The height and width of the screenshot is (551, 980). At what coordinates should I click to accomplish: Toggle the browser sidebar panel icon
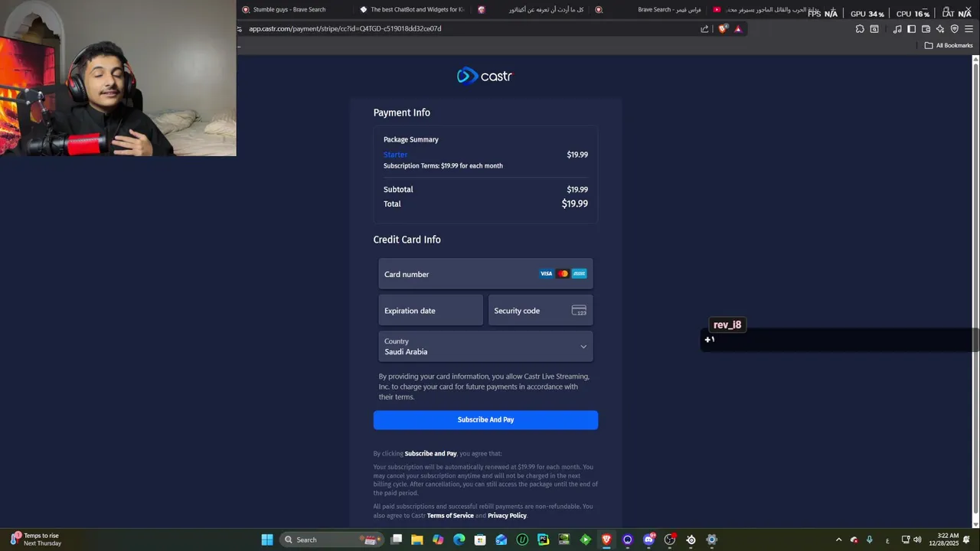(911, 29)
